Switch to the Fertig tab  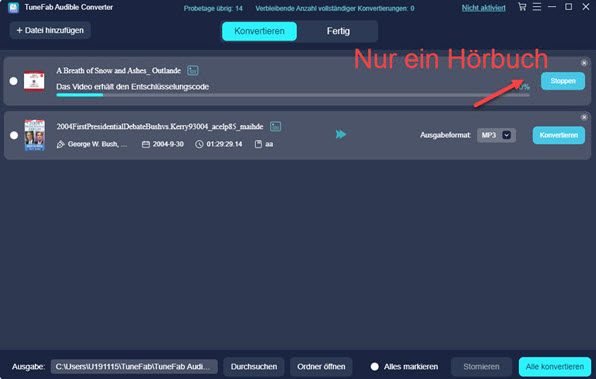point(338,31)
